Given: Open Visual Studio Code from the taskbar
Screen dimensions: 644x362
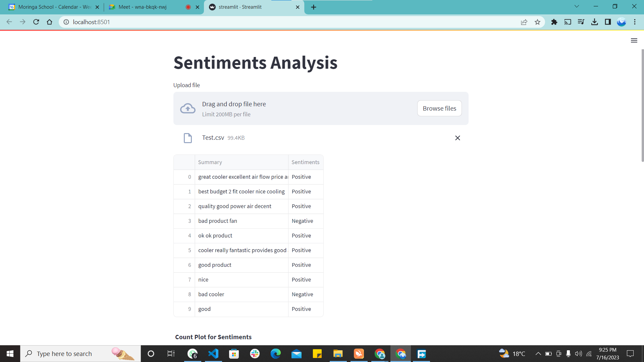Looking at the screenshot, I should [213, 354].
